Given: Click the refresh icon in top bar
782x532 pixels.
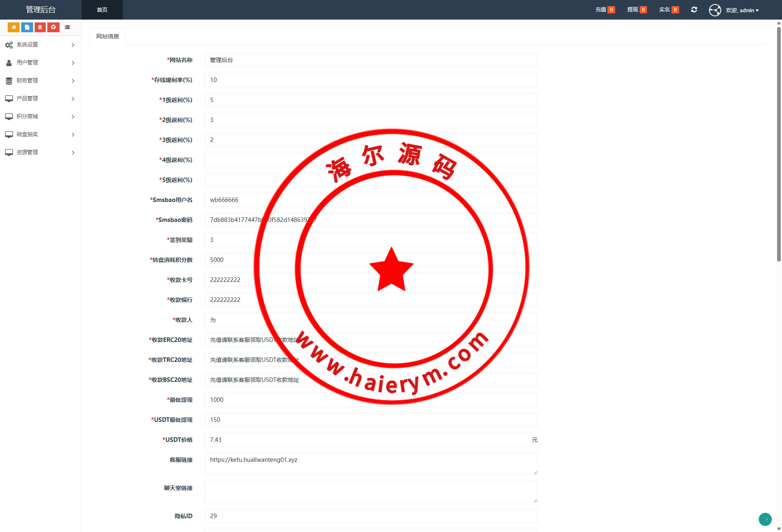Looking at the screenshot, I should 694,10.
